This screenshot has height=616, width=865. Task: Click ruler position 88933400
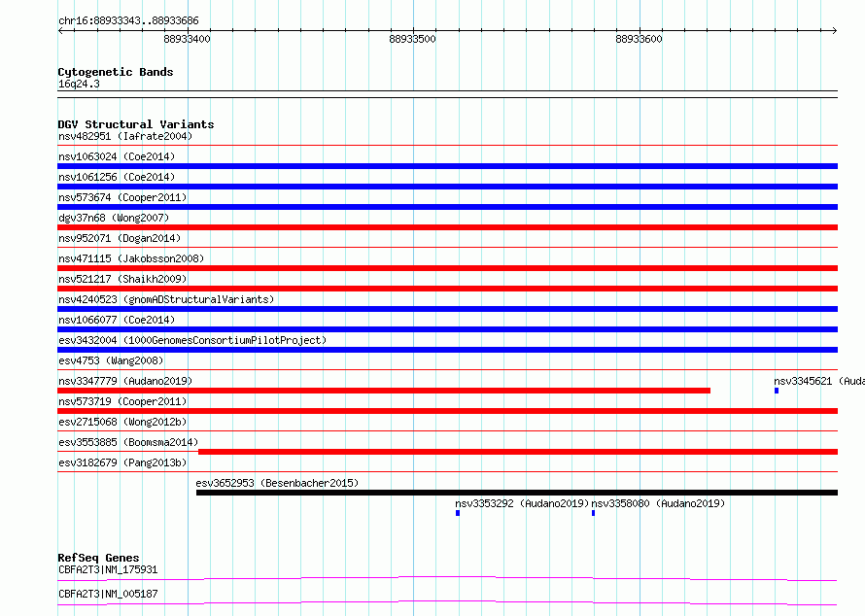click(x=187, y=39)
